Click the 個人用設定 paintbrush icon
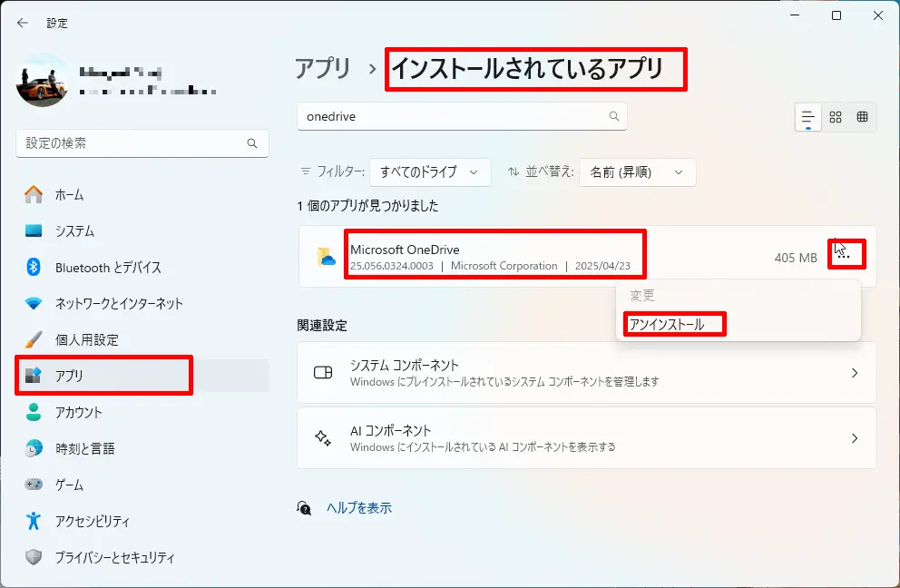The width and height of the screenshot is (900, 588). [34, 339]
